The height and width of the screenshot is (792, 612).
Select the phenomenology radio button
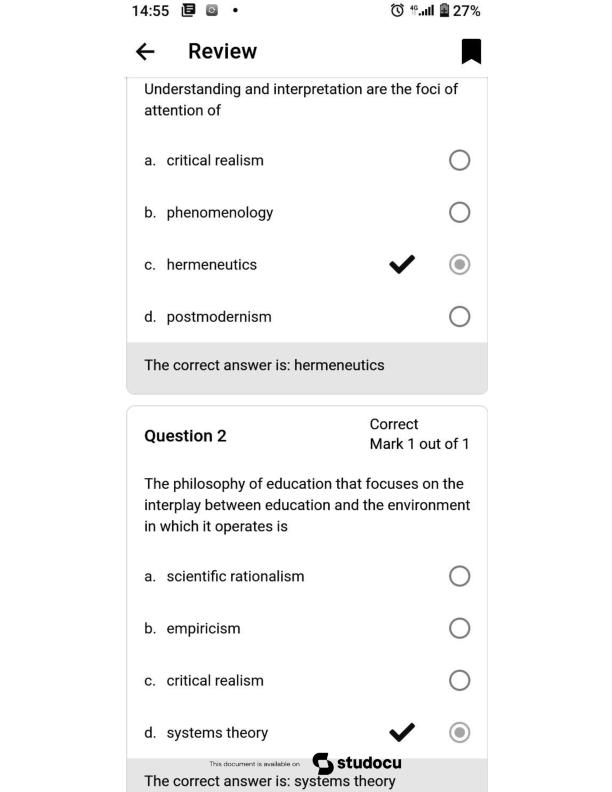coord(460,212)
